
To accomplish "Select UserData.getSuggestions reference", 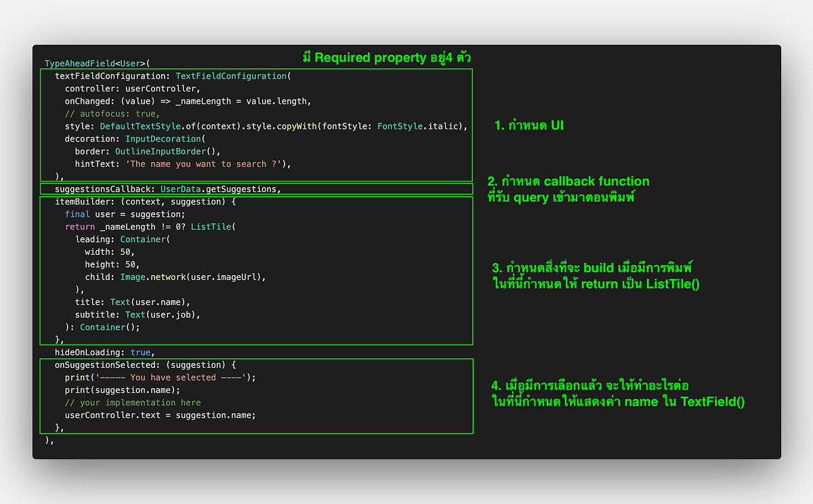I will (220, 188).
